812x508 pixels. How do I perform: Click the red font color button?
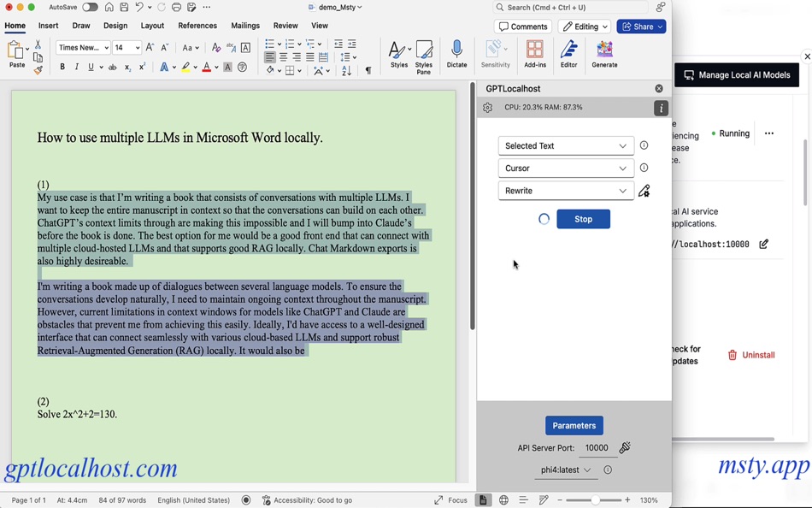tap(207, 67)
